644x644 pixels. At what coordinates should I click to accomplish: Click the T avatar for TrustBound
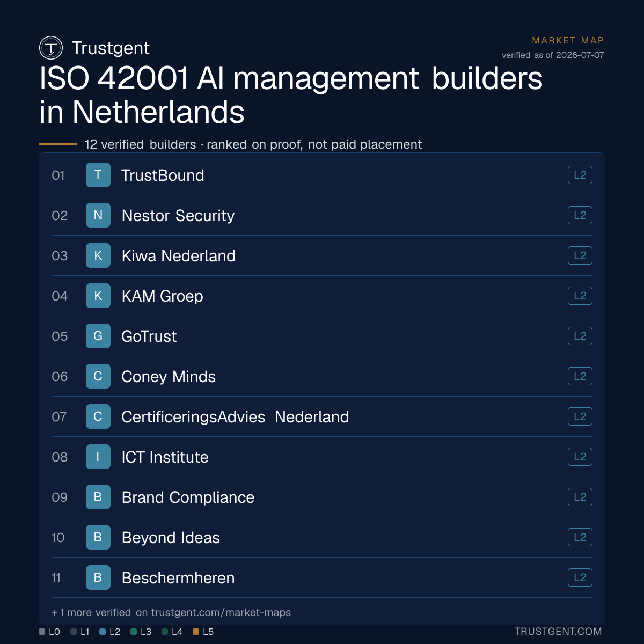[x=98, y=175]
